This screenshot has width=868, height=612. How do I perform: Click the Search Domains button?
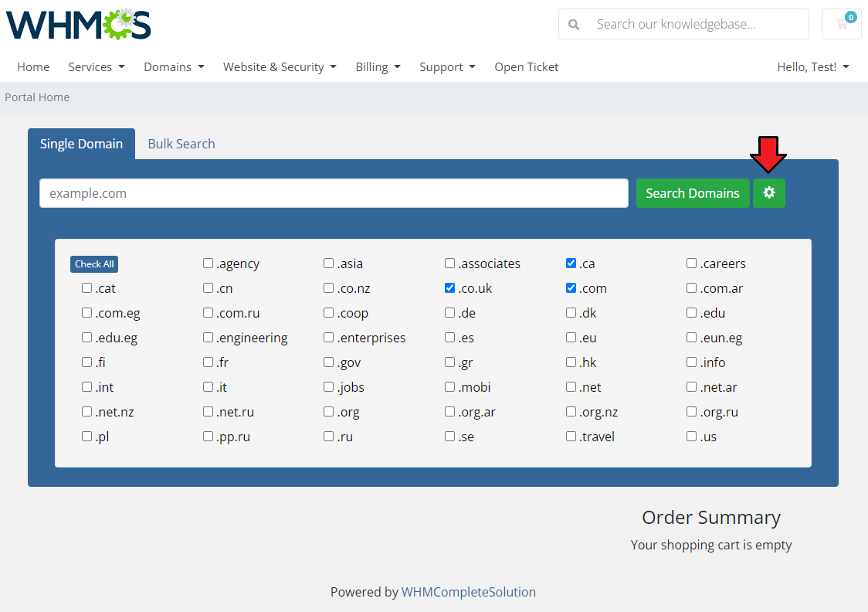693,192
